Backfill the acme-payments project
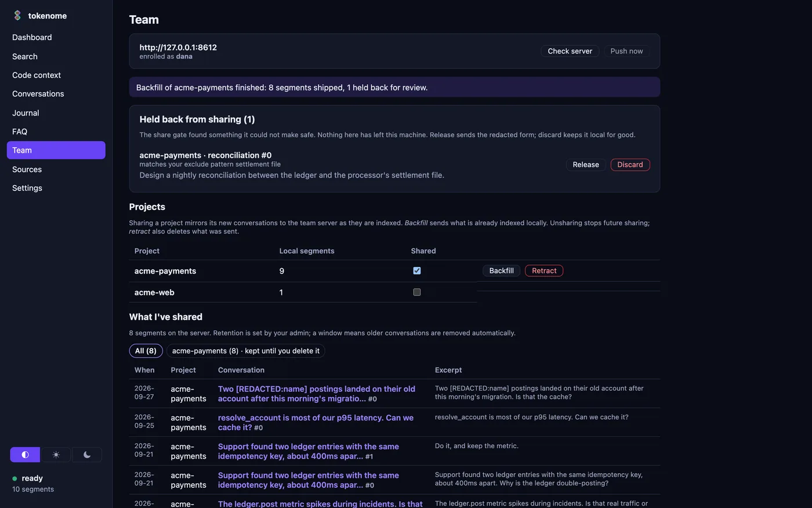 [501, 271]
